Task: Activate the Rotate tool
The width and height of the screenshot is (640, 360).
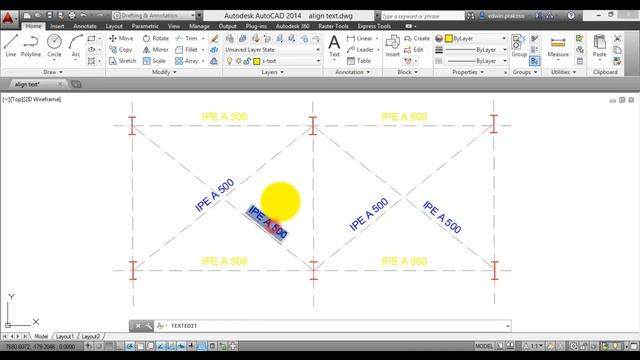Action: click(156, 38)
